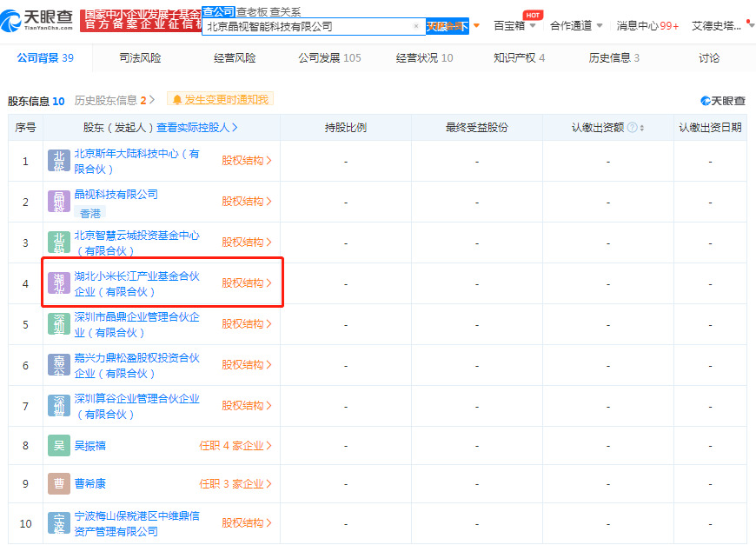Click 查看实际控股人 link in header
756x545 pixels.
(x=196, y=127)
